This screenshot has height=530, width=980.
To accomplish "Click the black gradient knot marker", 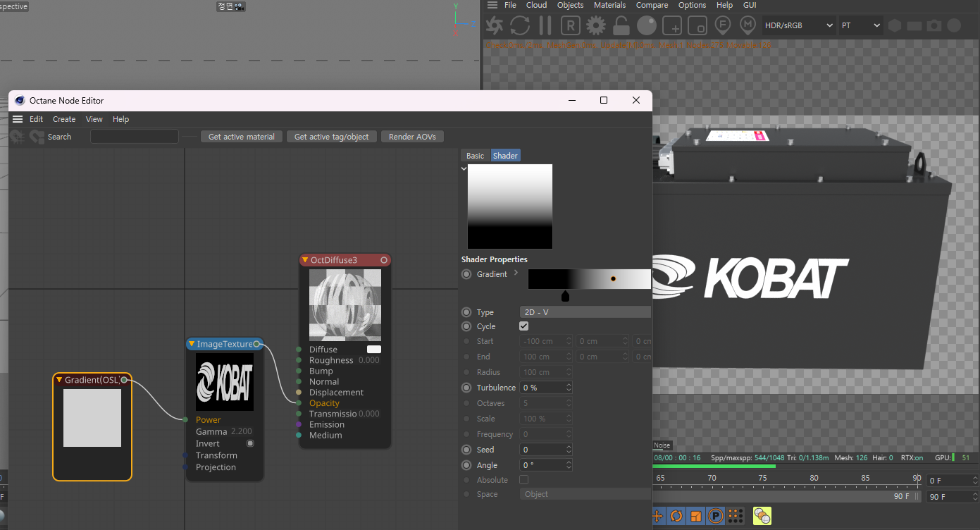I will point(565,295).
